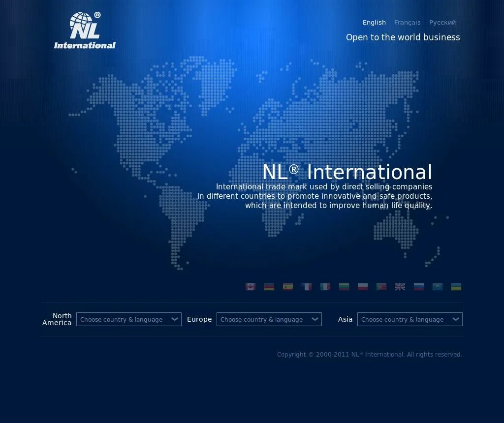Select the France flag icon
Viewport: 504px width, 423px height.
coord(307,287)
